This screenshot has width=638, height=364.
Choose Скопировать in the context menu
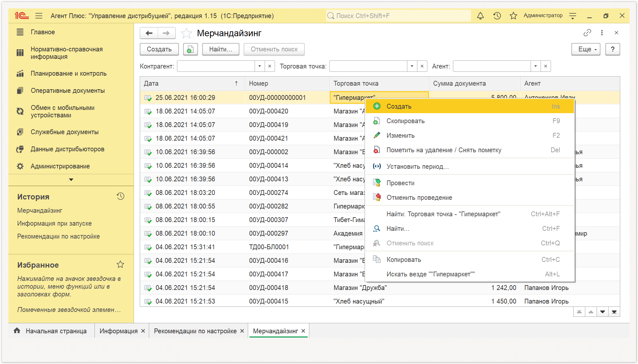click(470, 121)
